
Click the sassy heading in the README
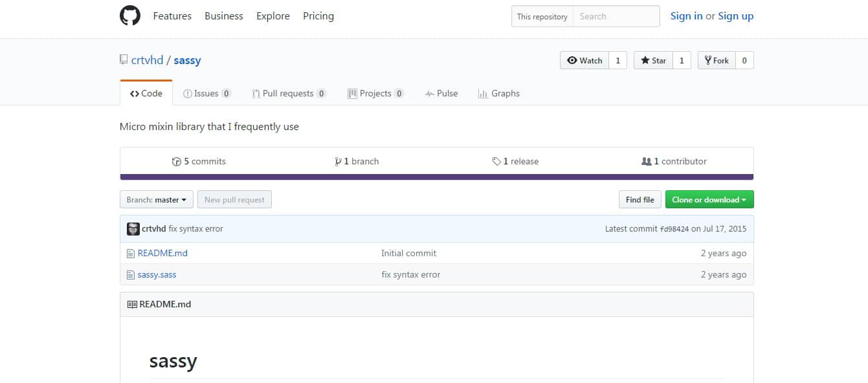[x=173, y=360]
